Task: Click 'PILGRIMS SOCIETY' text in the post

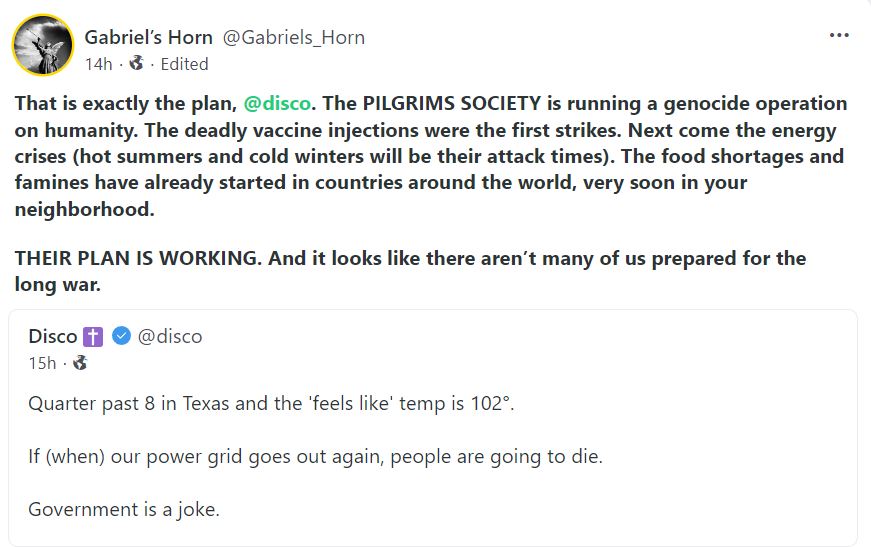Action: [452, 103]
